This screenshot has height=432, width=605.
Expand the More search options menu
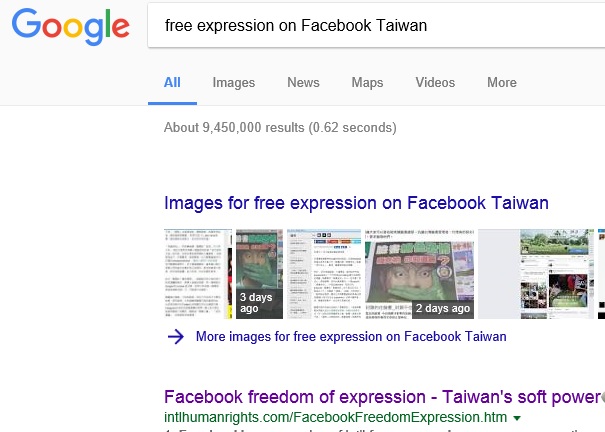coord(502,83)
